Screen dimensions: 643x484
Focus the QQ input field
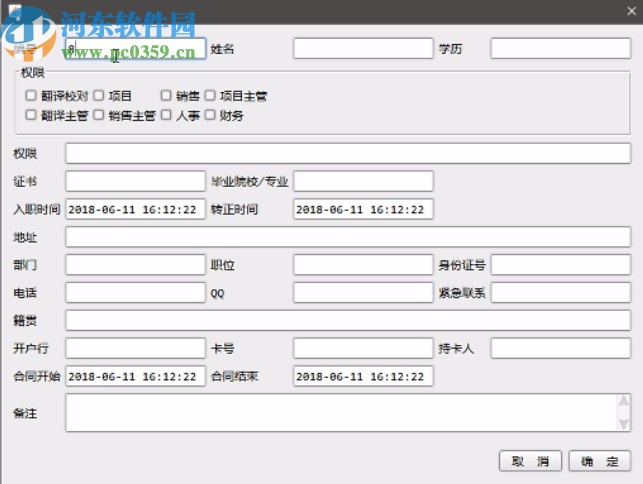(363, 292)
